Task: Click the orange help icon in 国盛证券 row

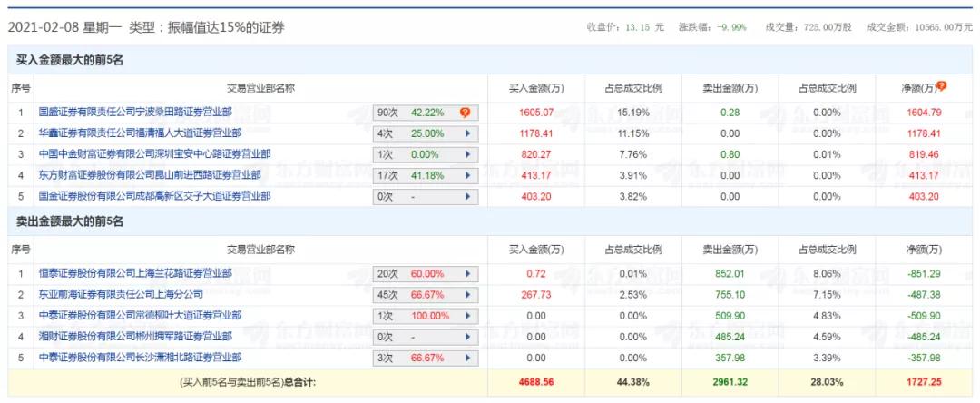Action: (465, 113)
